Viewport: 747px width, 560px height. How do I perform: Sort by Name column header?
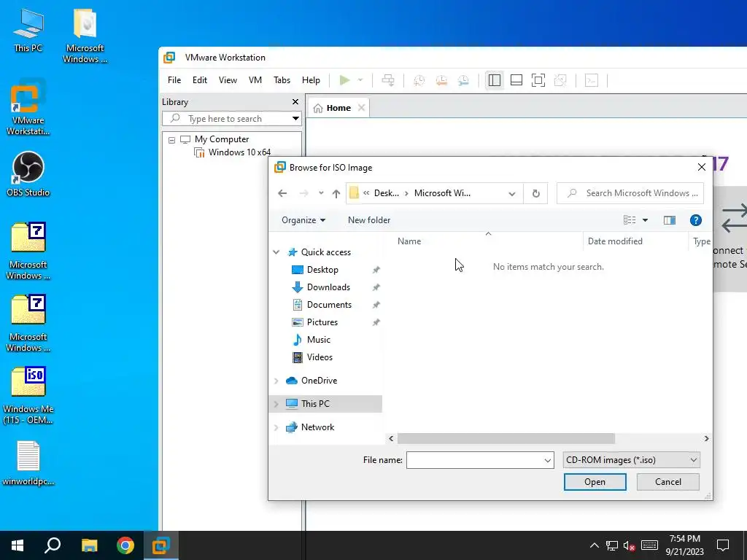coord(409,241)
